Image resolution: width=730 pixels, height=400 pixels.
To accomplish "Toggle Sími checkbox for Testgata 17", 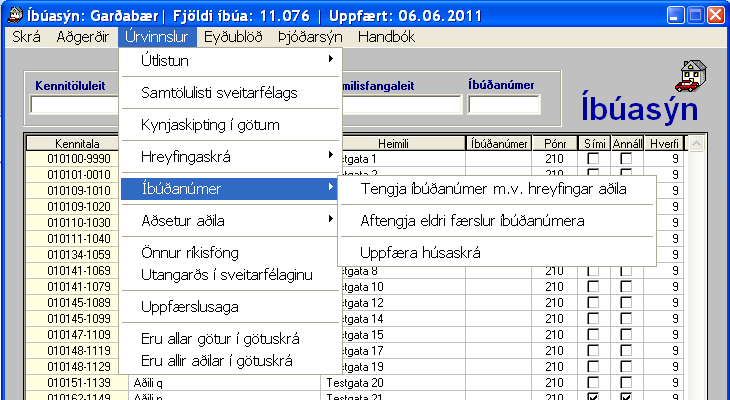I will pos(593,350).
